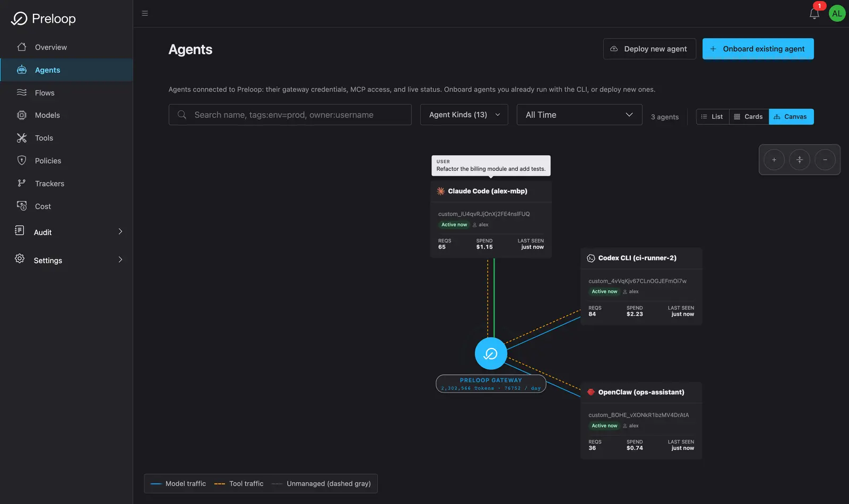Click Deploy new agent button
The height and width of the screenshot is (504, 849).
pyautogui.click(x=649, y=49)
